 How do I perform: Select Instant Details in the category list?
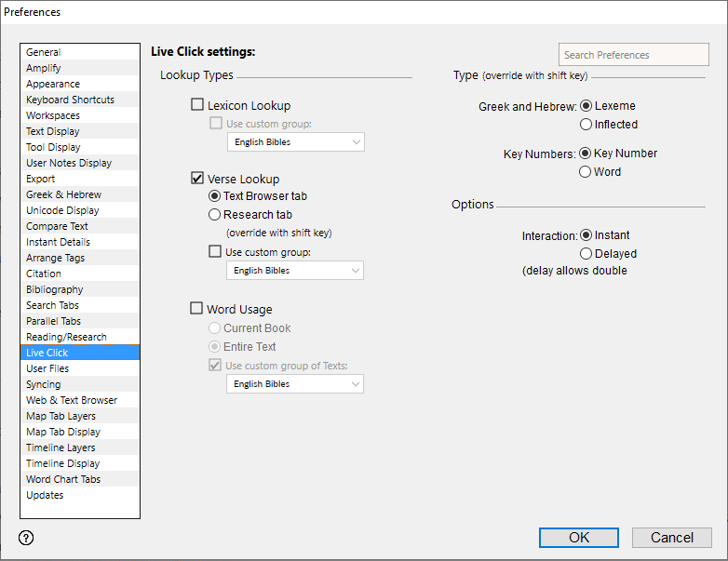click(x=58, y=242)
